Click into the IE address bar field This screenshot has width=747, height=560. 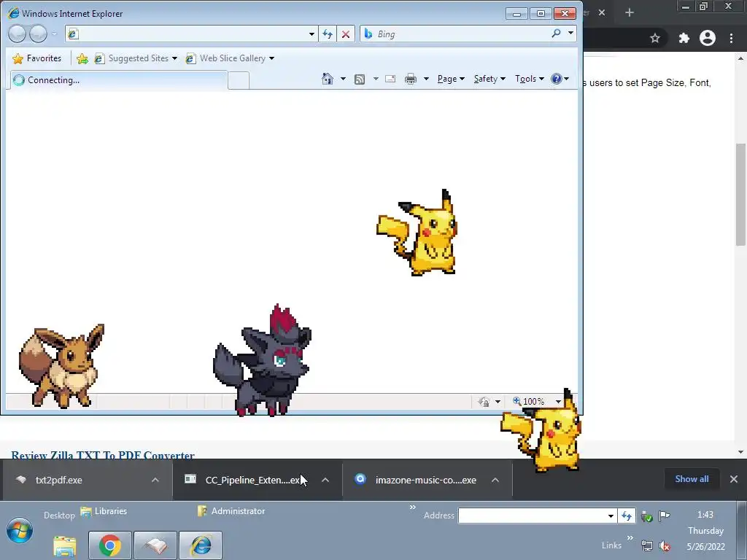(x=190, y=34)
